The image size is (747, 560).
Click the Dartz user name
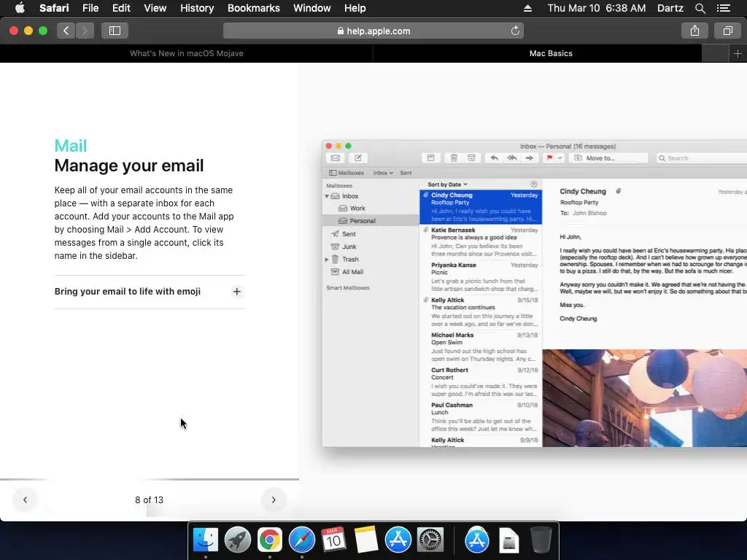coord(670,8)
